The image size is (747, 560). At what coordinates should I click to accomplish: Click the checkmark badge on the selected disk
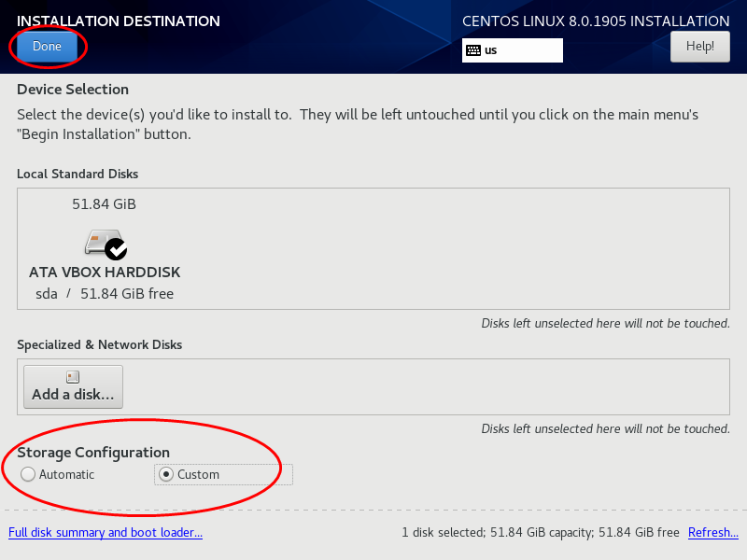(x=116, y=249)
